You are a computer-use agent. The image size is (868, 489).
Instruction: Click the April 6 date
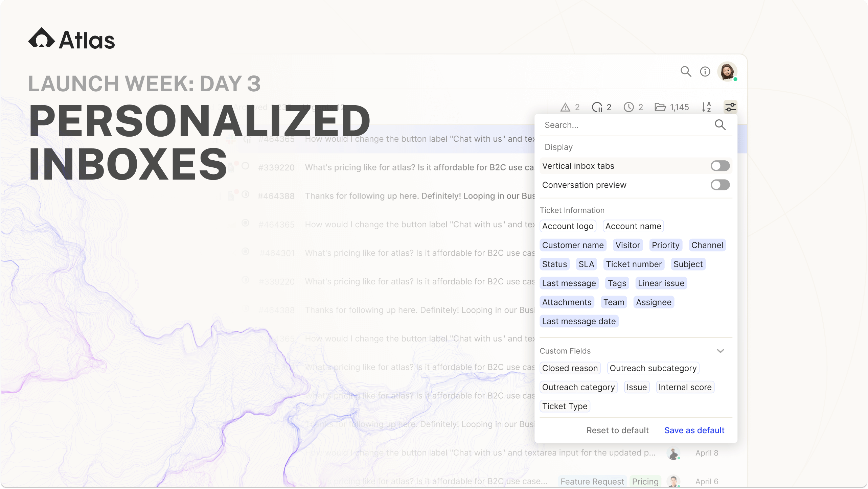click(707, 481)
